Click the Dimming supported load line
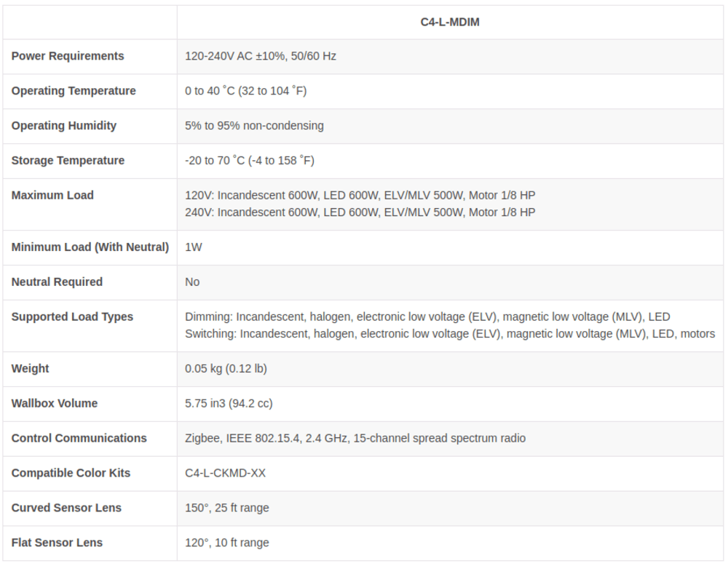This screenshot has height=566, width=728. (427, 317)
